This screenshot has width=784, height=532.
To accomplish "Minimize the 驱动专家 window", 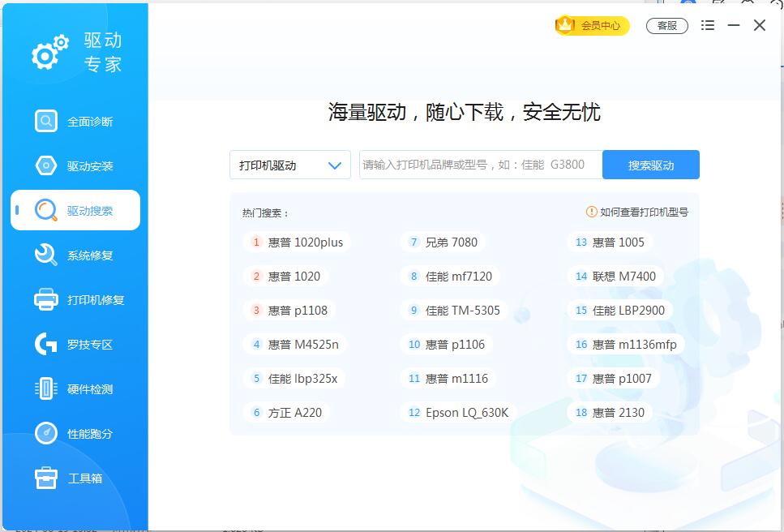I will pos(734,25).
